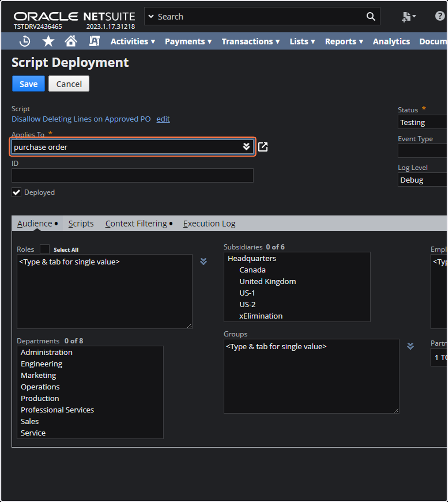The width and height of the screenshot is (448, 502).
Task: Click into the ID input field
Action: pos(133,175)
